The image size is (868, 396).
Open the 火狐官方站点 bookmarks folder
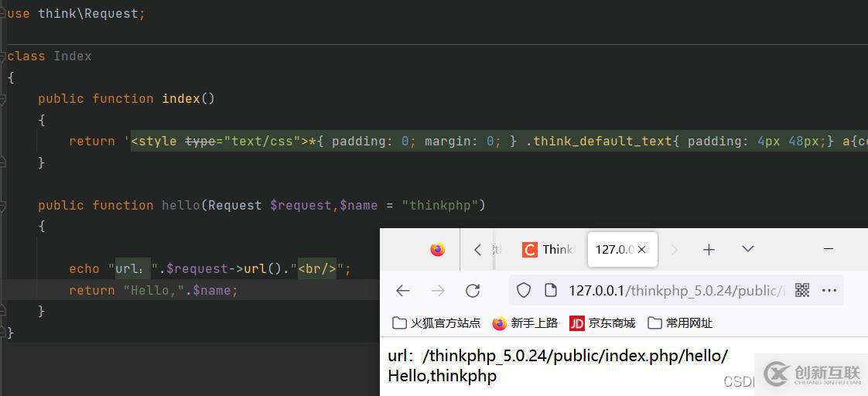click(437, 323)
